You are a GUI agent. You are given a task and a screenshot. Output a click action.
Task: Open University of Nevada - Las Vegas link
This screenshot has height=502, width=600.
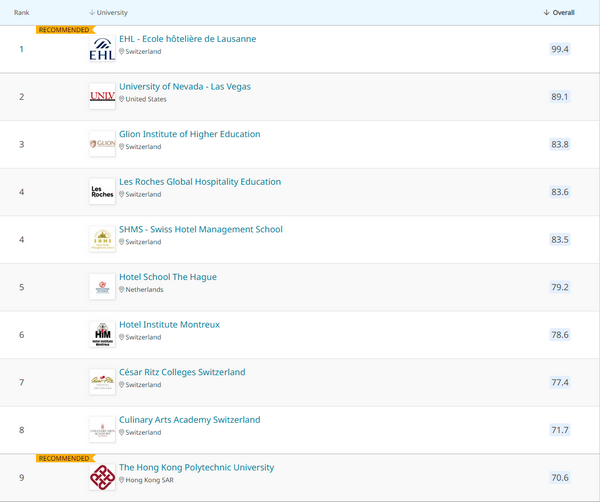[x=185, y=86]
